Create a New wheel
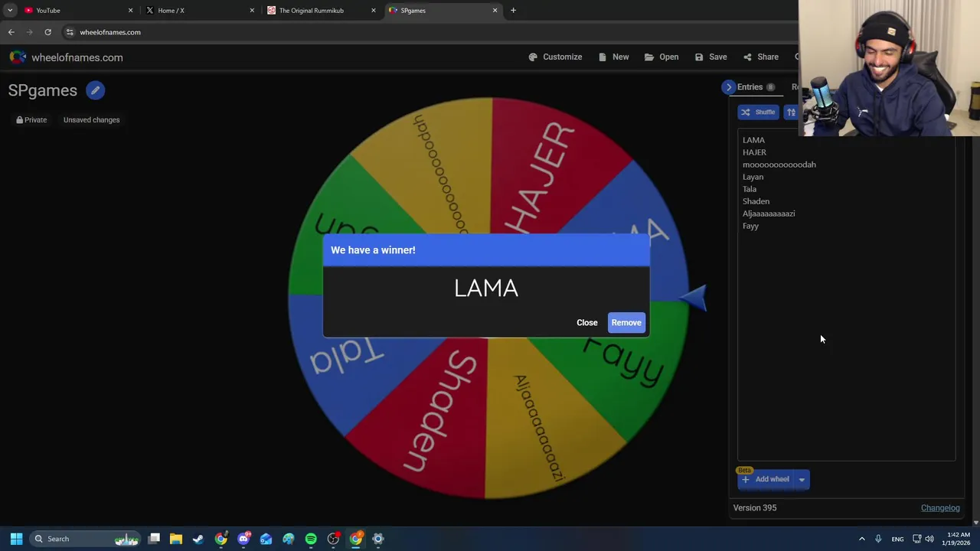The height and width of the screenshot is (551, 980). (613, 57)
